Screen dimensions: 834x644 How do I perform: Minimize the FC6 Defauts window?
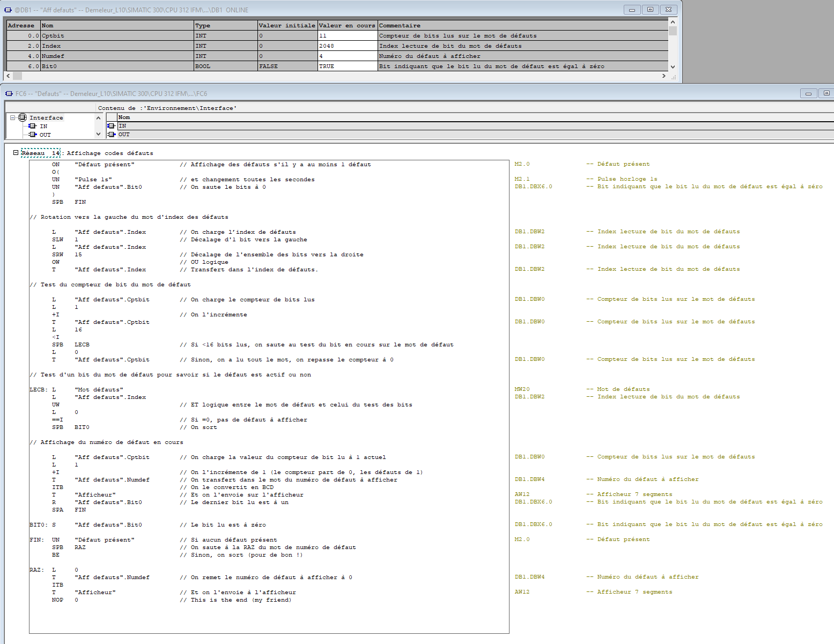(808, 93)
